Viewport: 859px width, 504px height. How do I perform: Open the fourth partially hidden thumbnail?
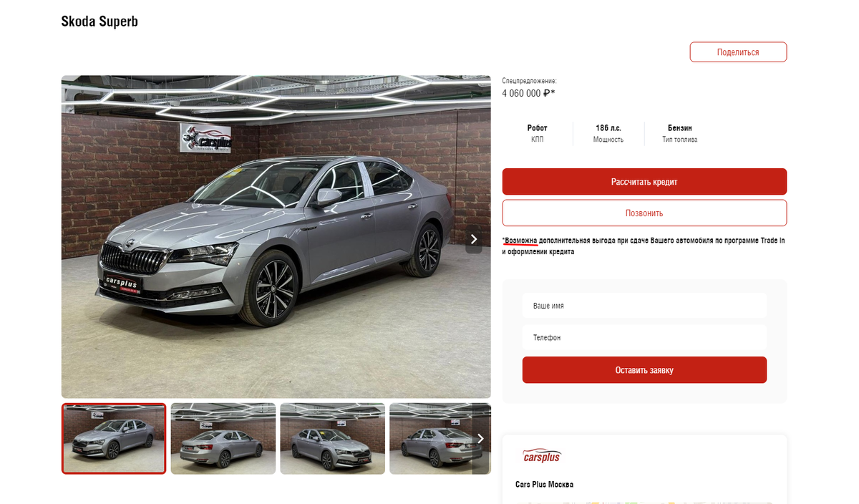[x=431, y=439]
